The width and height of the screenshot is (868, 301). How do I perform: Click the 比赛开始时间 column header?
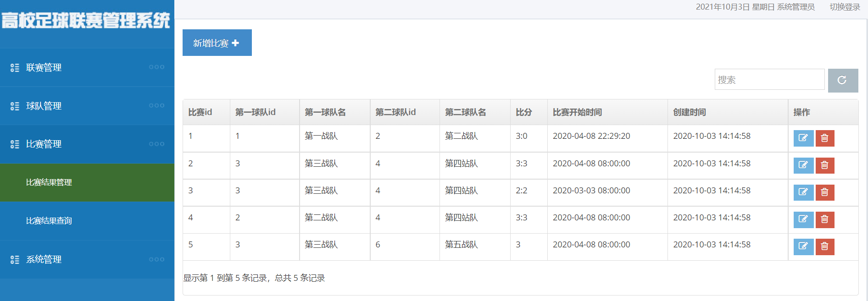(x=577, y=112)
